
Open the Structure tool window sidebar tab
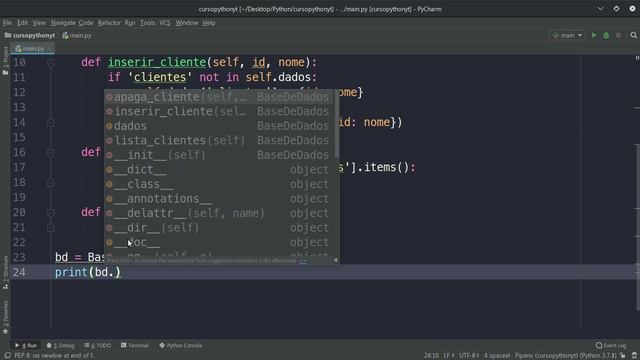(5, 272)
